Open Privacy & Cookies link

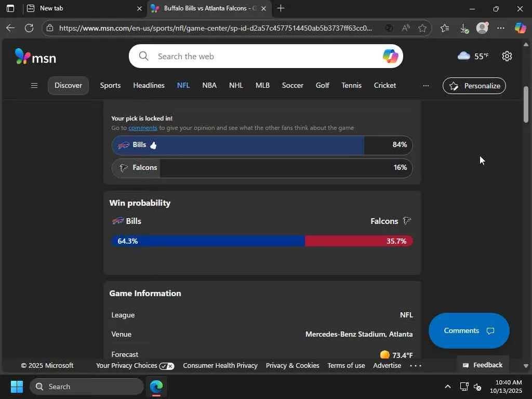292,366
